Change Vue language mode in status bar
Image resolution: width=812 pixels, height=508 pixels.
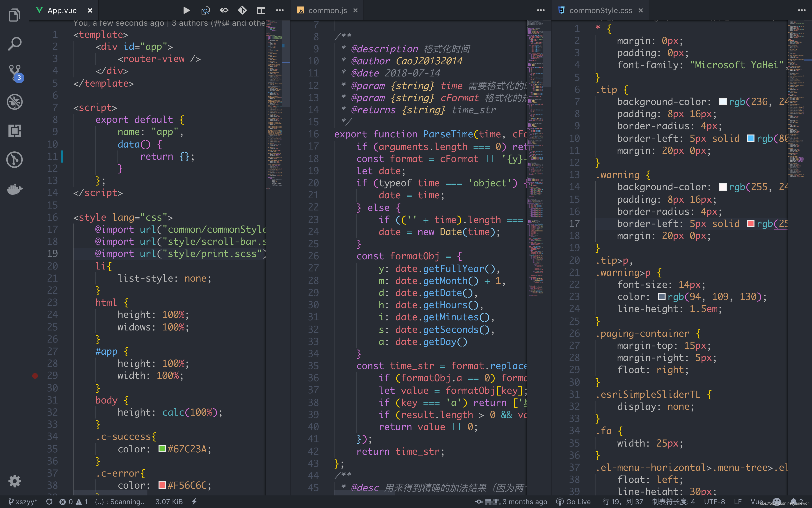pyautogui.click(x=757, y=502)
